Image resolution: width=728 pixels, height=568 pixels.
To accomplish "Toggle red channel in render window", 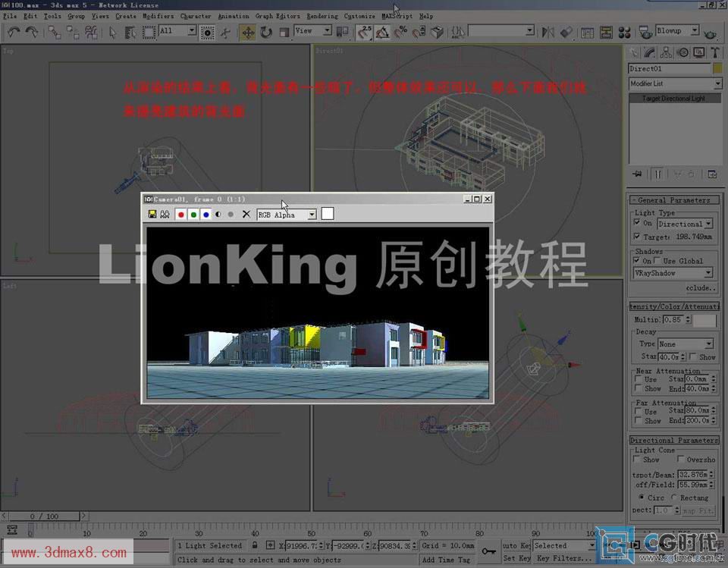I will tap(180, 214).
